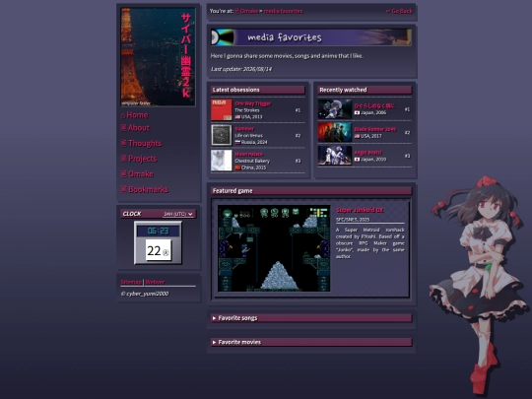This screenshot has height=399, width=532.
Task: Open the Angel Beats! link
Action: point(368,153)
